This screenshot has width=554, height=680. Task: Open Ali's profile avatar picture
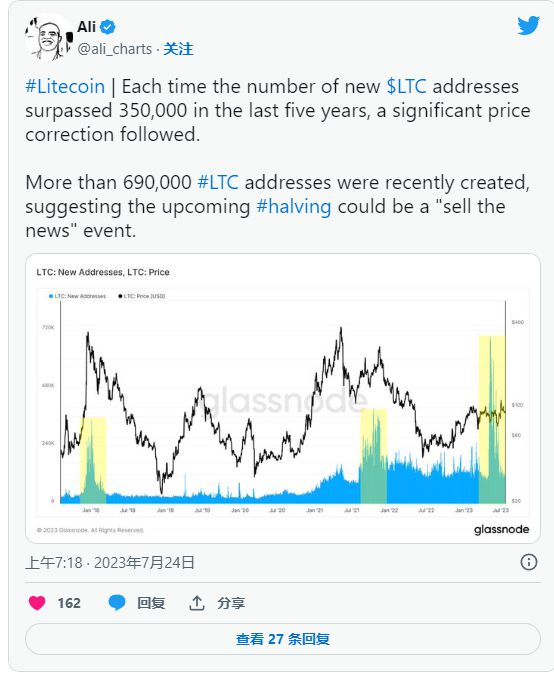pyautogui.click(x=49, y=38)
